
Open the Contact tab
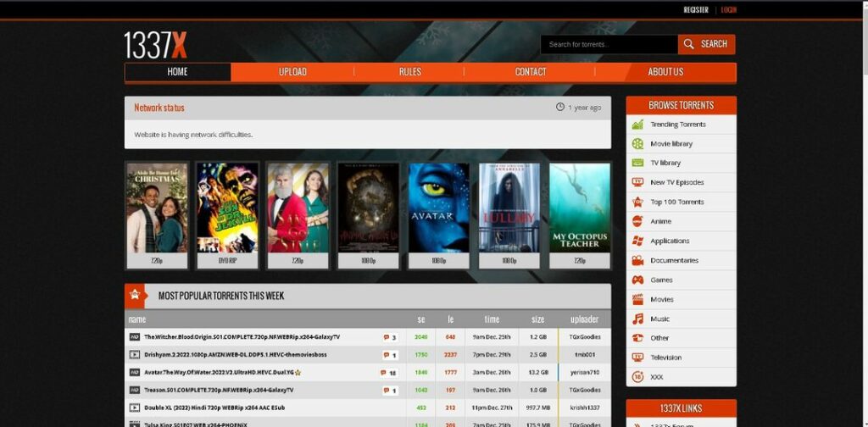[x=531, y=72]
